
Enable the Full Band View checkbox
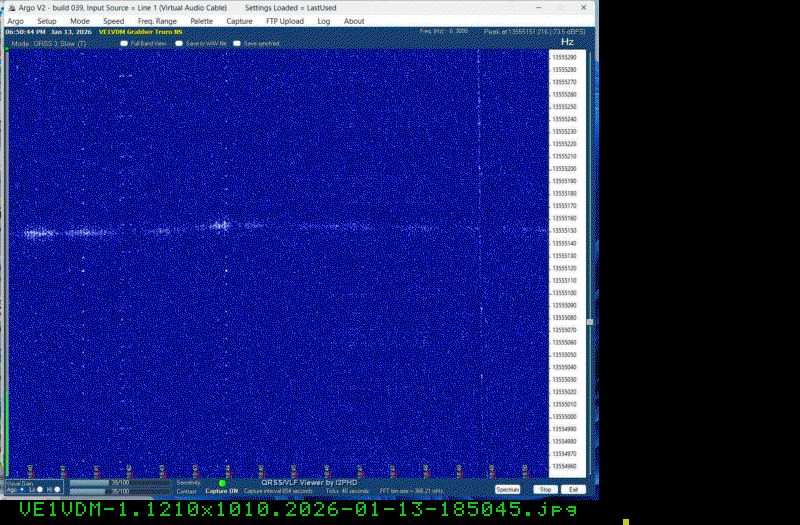124,44
